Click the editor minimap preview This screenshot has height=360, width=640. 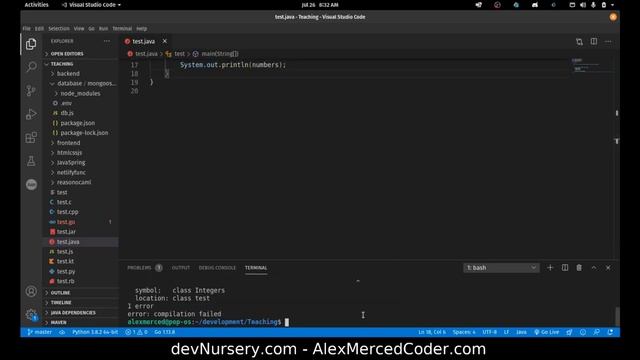tap(590, 65)
